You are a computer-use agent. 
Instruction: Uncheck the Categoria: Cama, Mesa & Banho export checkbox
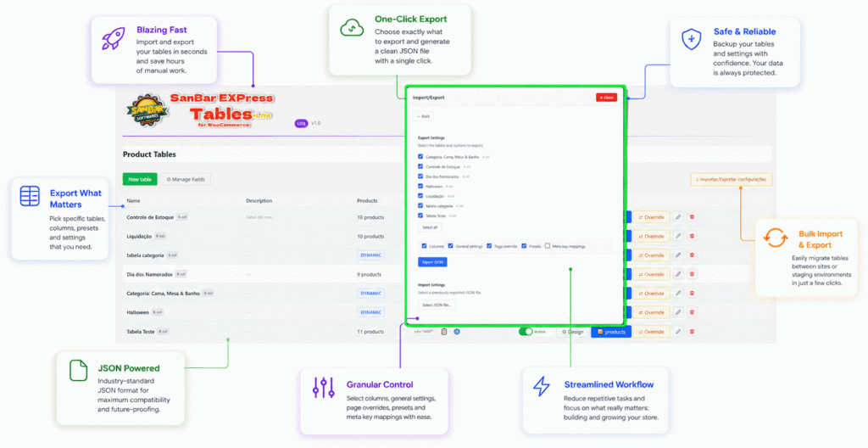click(420, 156)
